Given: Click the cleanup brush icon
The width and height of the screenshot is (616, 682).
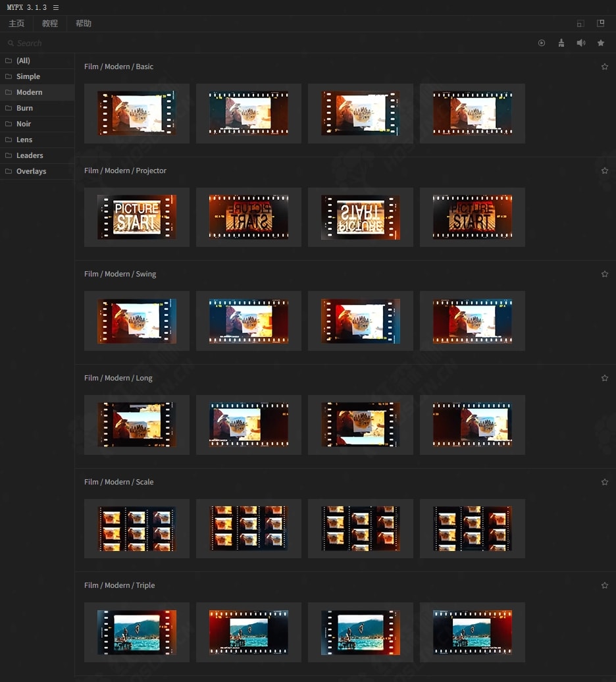Looking at the screenshot, I should [561, 43].
